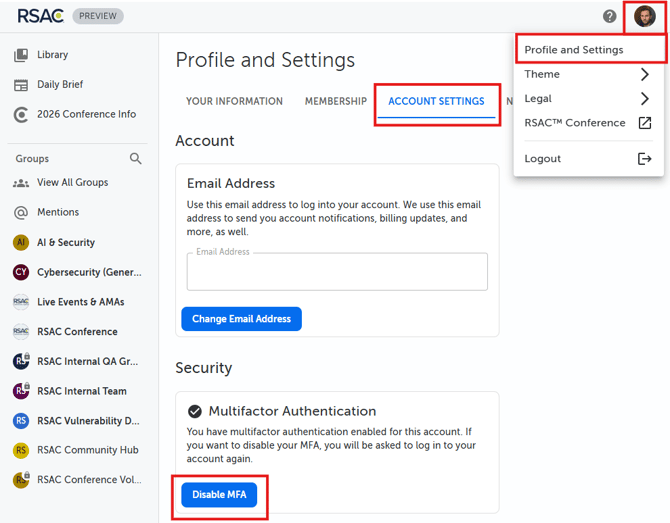Click the Mentions at-sign item

point(57,212)
